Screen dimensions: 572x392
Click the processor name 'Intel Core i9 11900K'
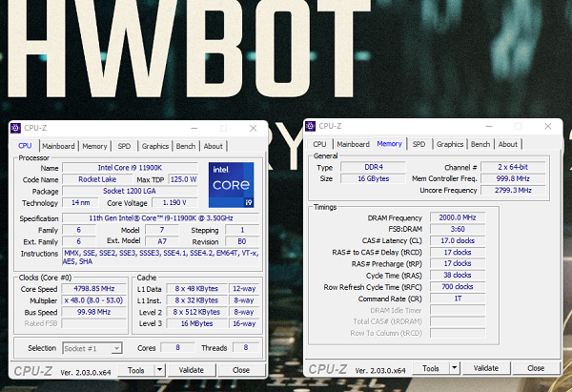[130, 168]
